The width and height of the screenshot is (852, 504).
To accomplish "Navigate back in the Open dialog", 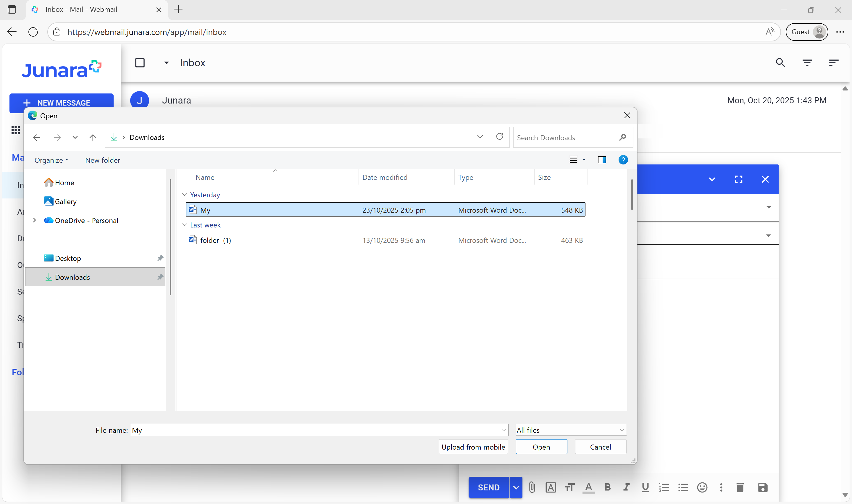I will 37,137.
